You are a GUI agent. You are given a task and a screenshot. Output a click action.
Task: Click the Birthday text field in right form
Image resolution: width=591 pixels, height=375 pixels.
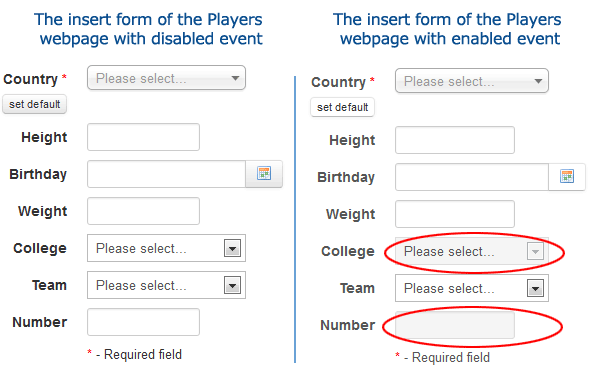[472, 177]
